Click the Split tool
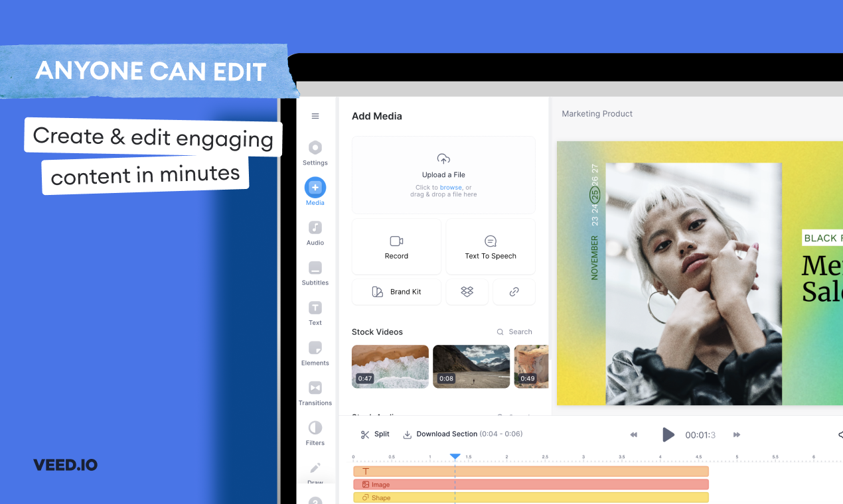843x504 pixels. click(375, 434)
